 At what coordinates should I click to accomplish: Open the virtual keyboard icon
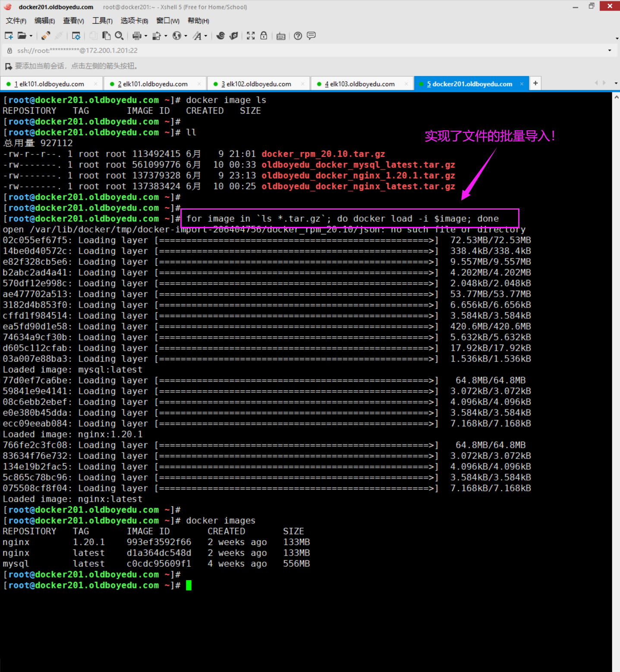[x=281, y=36]
